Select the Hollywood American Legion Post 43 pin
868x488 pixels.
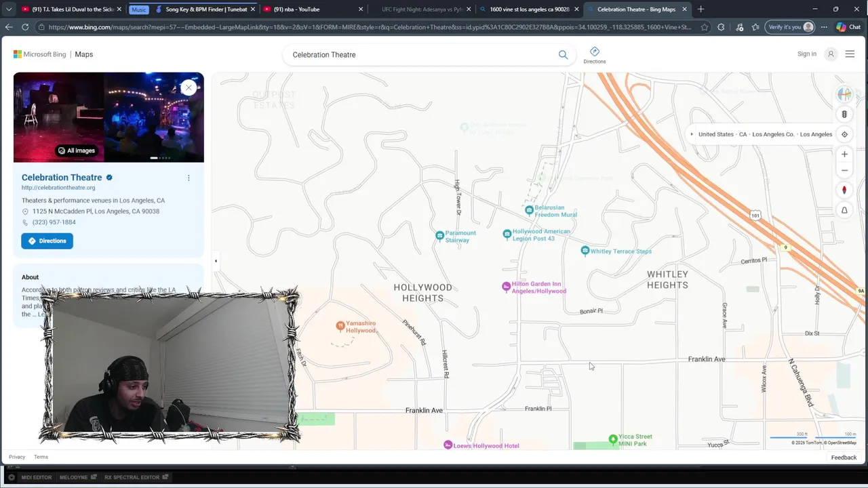pyautogui.click(x=507, y=234)
